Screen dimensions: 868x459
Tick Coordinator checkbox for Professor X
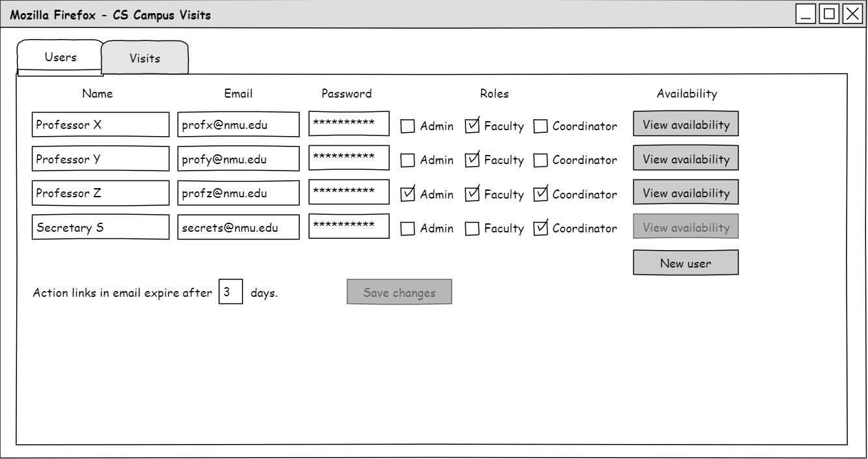click(541, 126)
